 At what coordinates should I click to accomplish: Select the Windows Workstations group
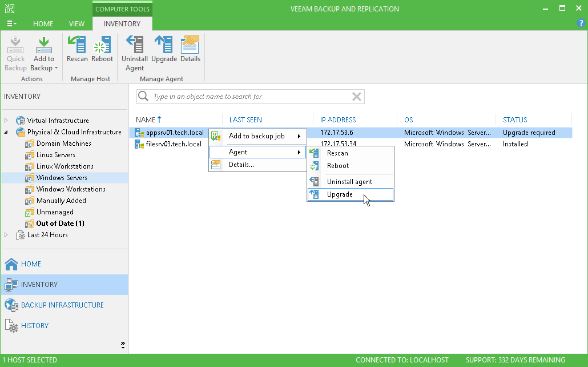[71, 189]
